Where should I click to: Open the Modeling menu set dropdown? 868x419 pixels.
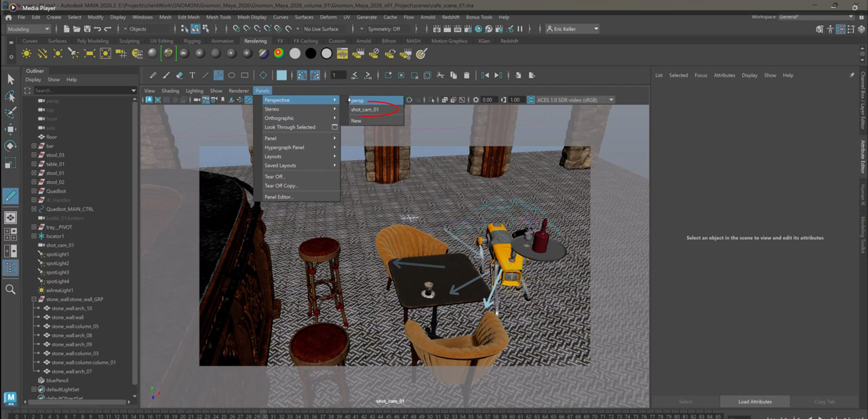tap(28, 29)
